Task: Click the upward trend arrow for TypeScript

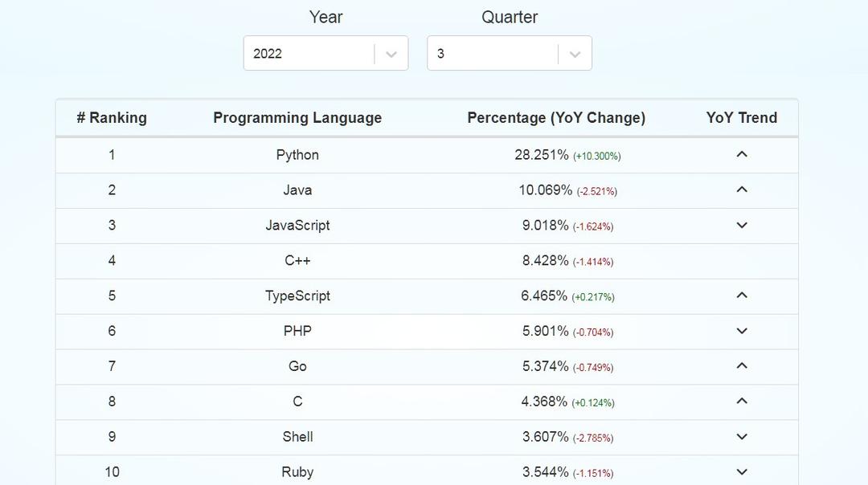Action: pos(742,295)
